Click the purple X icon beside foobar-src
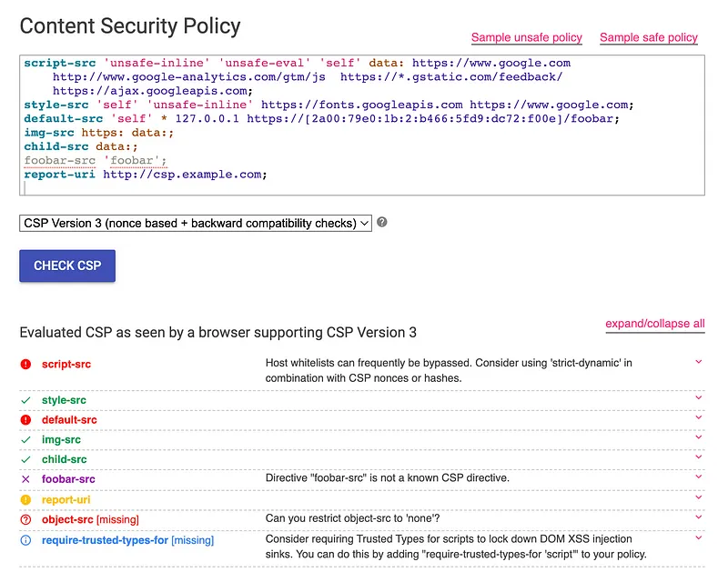This screenshot has height=582, width=728. coord(25,479)
